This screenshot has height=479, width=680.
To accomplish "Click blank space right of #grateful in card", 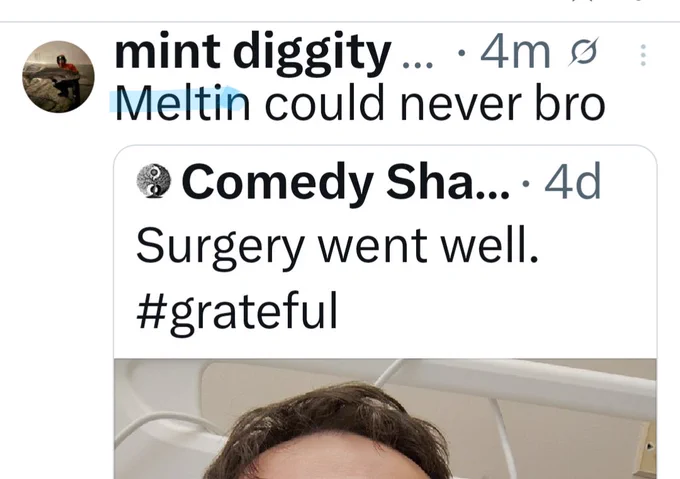I will [494, 312].
